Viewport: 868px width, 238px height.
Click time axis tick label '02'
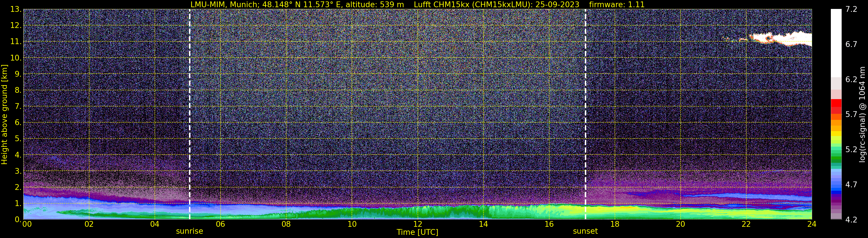click(89, 224)
